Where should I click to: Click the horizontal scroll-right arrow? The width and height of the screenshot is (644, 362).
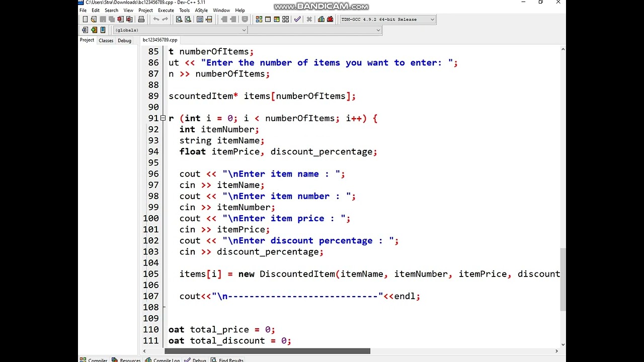tap(556, 351)
